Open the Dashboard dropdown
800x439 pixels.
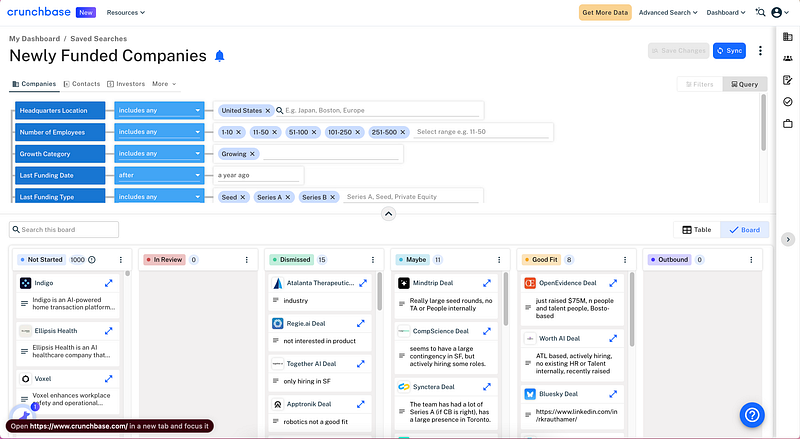point(726,12)
